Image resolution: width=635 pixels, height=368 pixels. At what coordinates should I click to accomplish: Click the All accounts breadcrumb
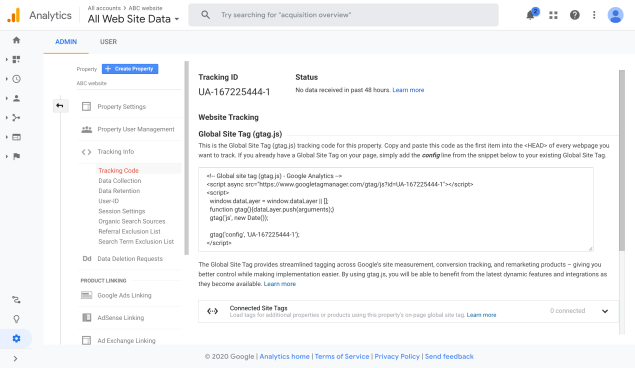pyautogui.click(x=104, y=8)
